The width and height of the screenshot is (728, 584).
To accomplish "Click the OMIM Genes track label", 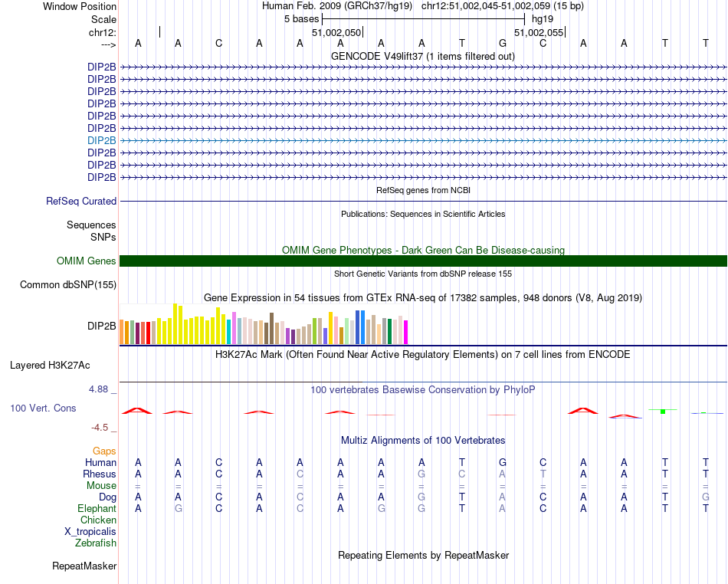I will pos(86,261).
